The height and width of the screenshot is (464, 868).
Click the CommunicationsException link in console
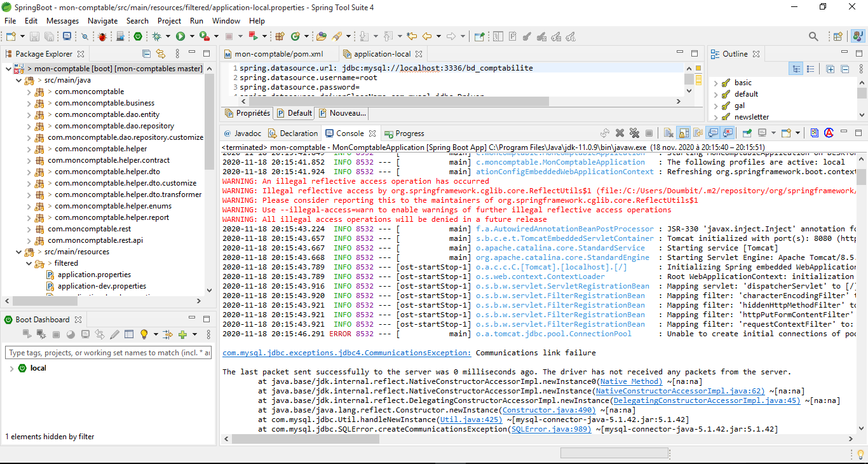(x=346, y=353)
